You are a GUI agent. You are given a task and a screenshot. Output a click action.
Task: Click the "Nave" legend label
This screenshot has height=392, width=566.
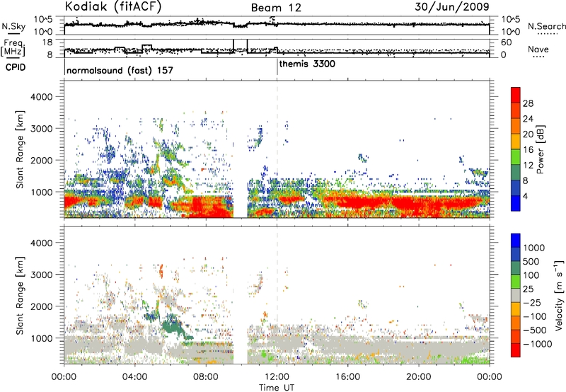click(x=538, y=50)
